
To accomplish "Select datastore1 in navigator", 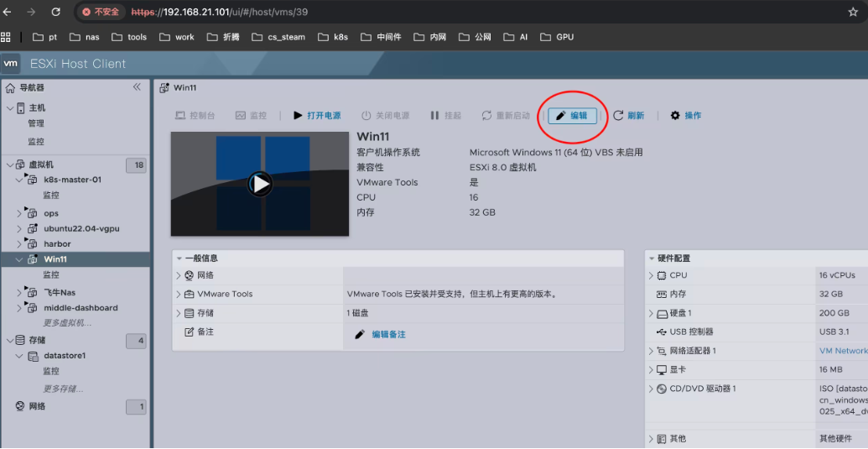I will pyautogui.click(x=65, y=356).
